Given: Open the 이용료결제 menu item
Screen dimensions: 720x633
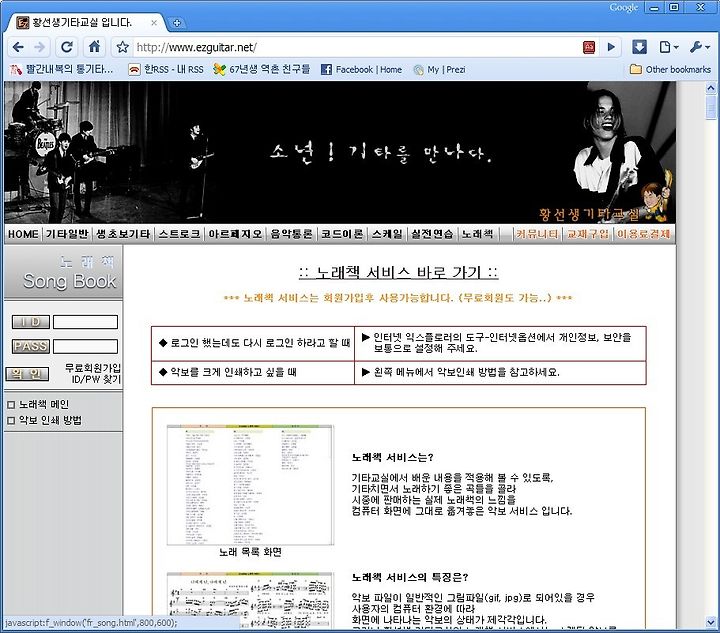Looking at the screenshot, I should click(643, 234).
